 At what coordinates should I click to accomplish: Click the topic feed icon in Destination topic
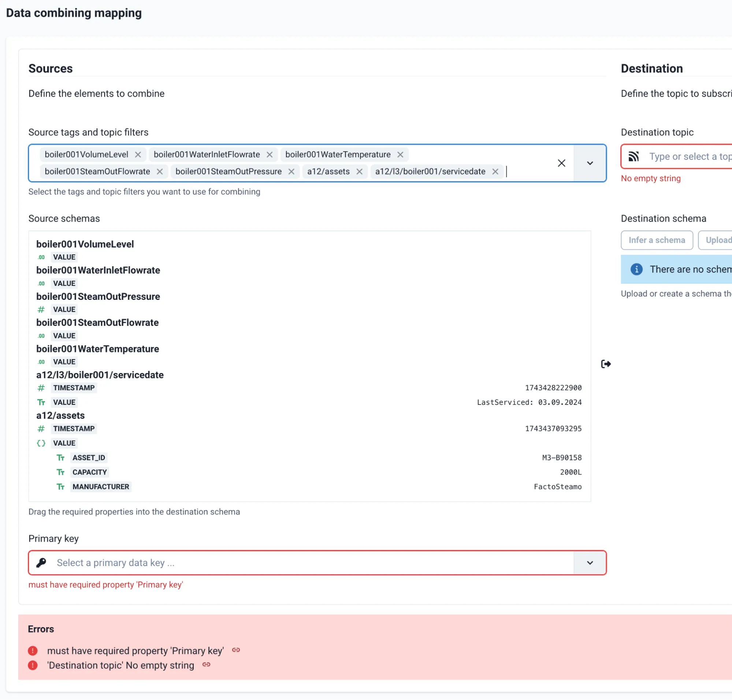coord(634,156)
